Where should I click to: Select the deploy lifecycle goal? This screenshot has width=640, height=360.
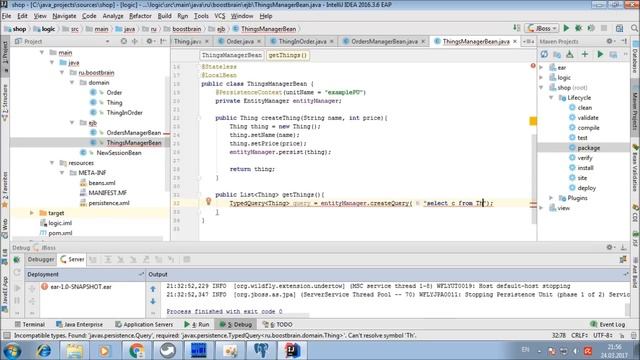(x=587, y=188)
